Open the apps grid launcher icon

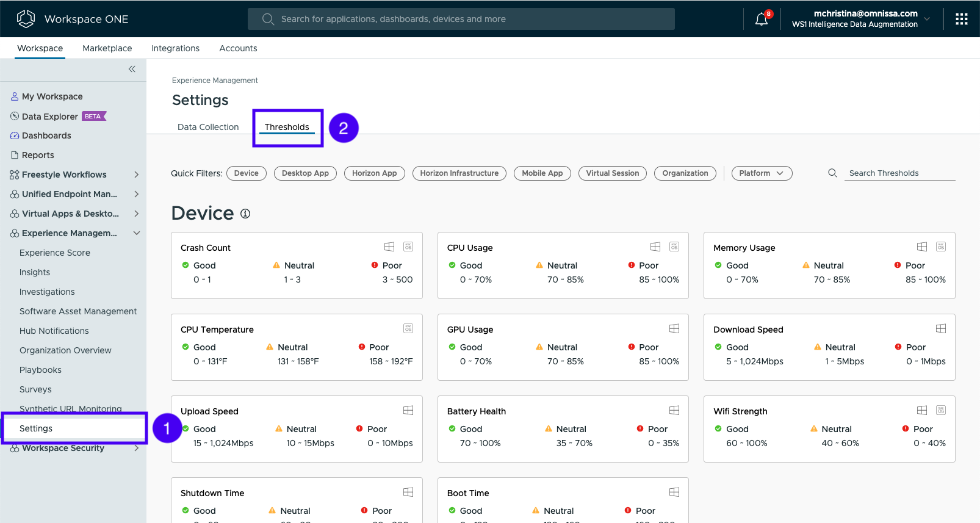click(961, 19)
